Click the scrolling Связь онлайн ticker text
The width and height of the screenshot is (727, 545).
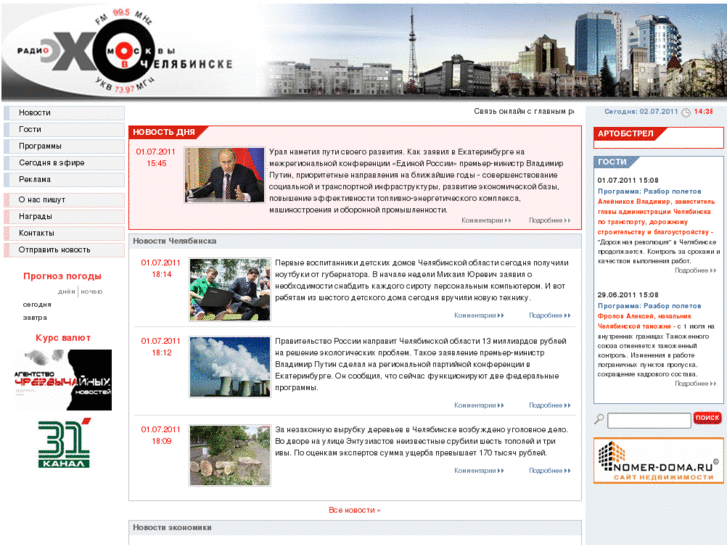(x=523, y=111)
